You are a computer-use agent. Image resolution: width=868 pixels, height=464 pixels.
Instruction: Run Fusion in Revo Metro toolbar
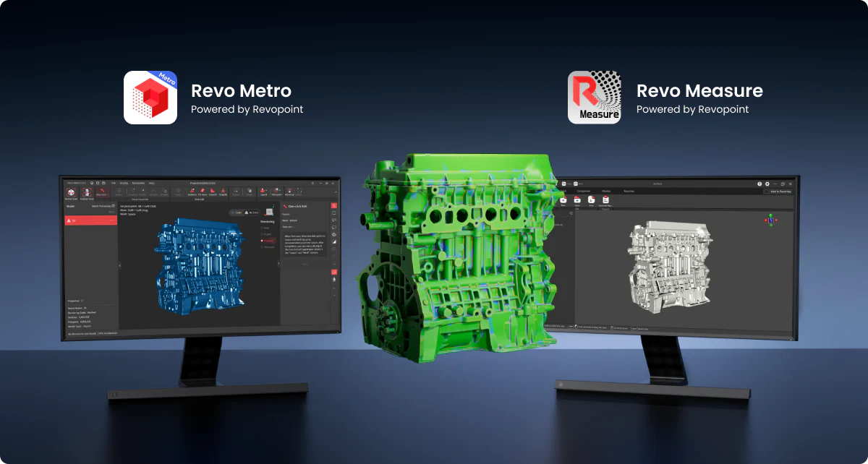[119, 192]
